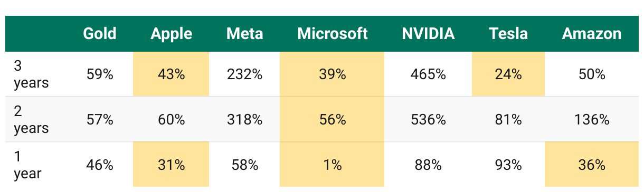The image size is (644, 192).
Task: Click the Meta column header
Action: 244,34
